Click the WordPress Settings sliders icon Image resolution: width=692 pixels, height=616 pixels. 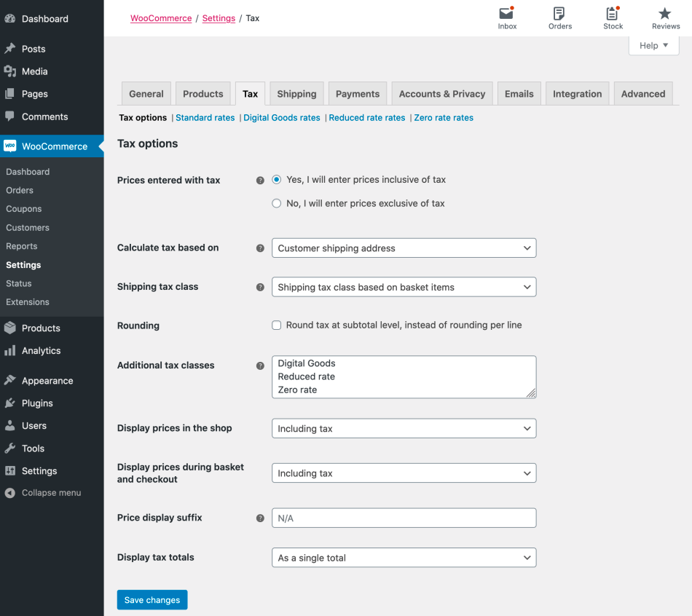[x=9, y=471]
